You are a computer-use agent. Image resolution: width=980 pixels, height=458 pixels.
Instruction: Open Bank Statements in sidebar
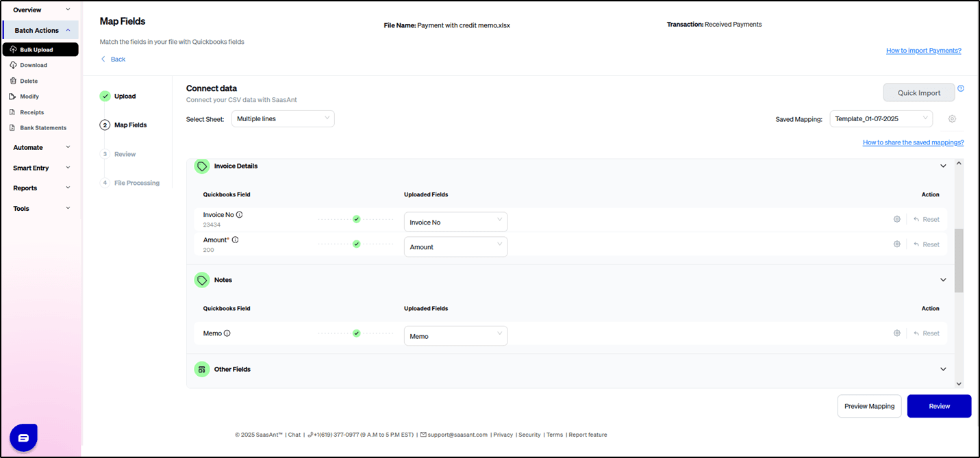pos(43,128)
